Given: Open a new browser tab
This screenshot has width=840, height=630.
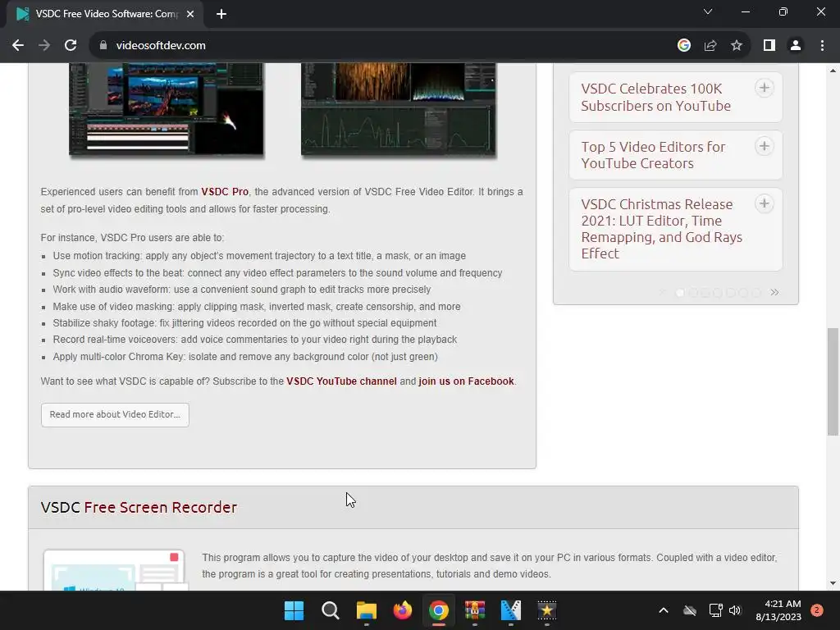Looking at the screenshot, I should point(221,14).
